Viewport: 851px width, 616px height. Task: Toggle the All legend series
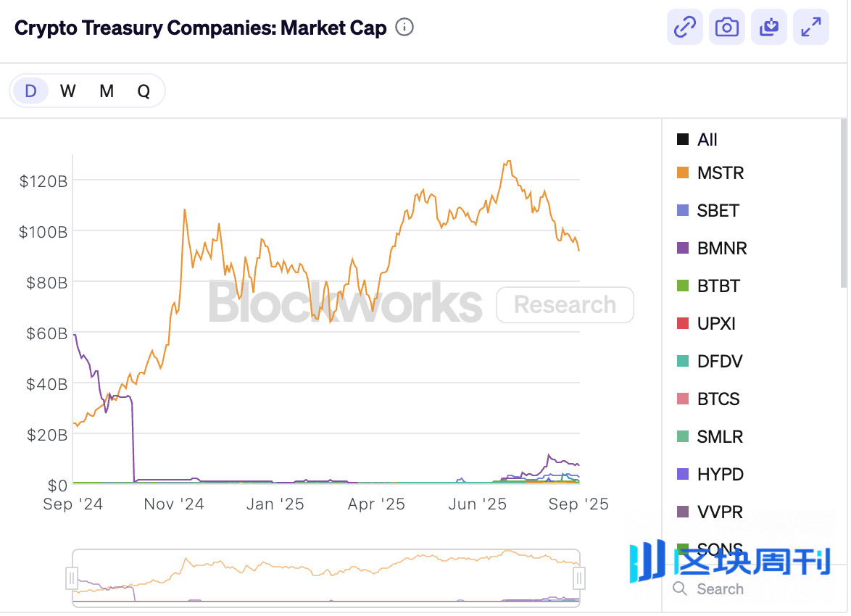697,139
